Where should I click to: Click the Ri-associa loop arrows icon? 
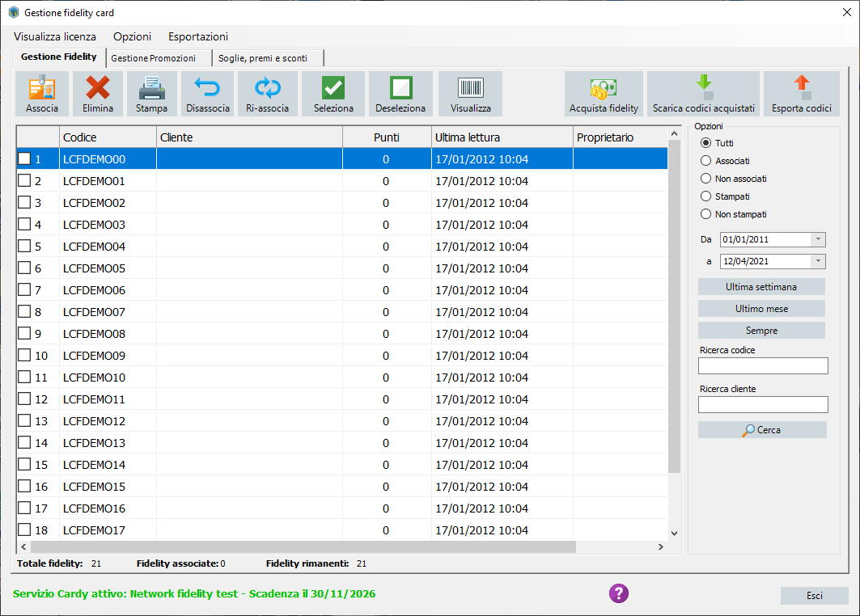267,87
